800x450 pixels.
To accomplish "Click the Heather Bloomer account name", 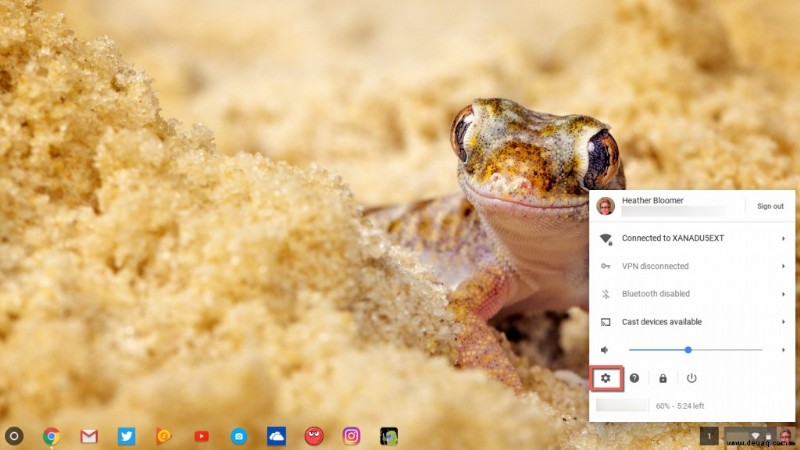I will [x=653, y=201].
